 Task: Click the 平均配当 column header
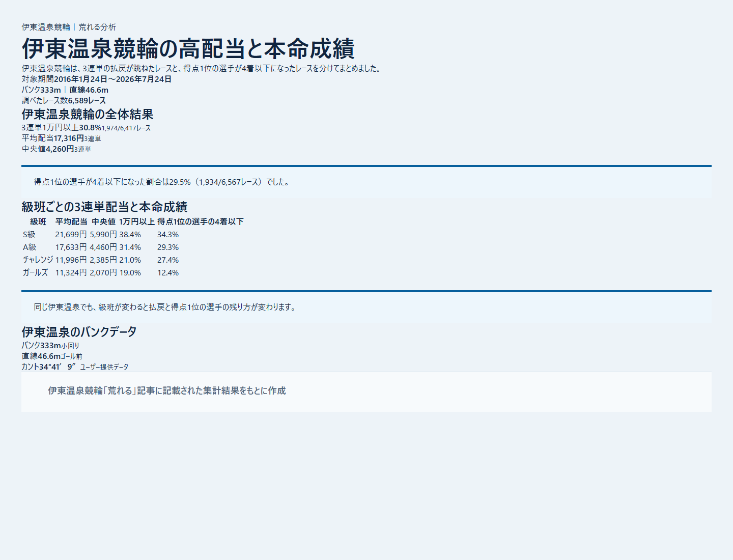click(x=71, y=221)
